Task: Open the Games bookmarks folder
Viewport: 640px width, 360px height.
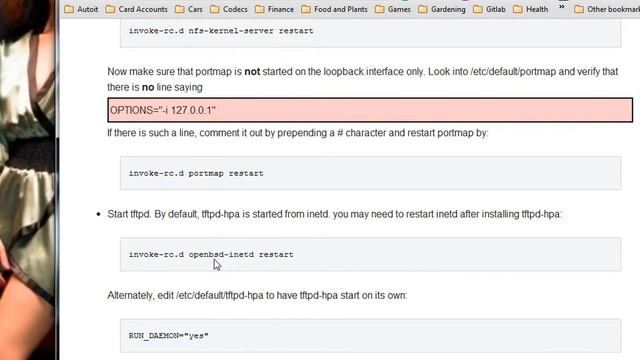Action: (393, 9)
